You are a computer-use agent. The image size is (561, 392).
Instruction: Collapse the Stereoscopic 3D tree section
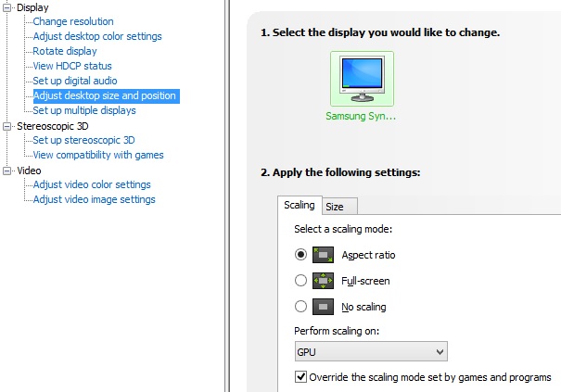(8, 126)
